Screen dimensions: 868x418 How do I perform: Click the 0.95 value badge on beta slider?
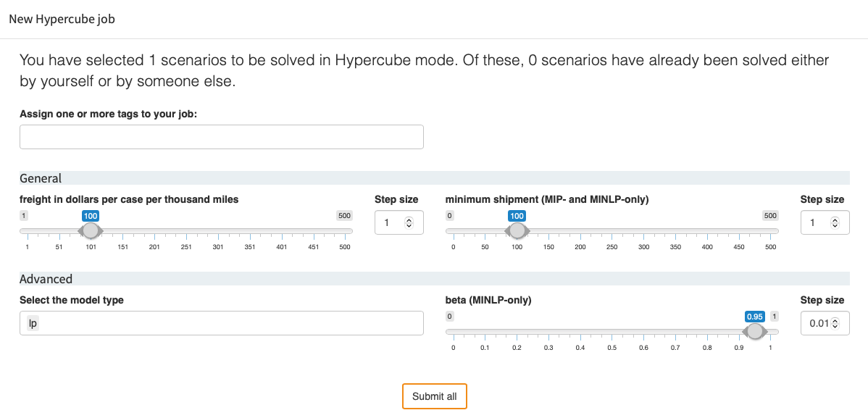click(755, 316)
